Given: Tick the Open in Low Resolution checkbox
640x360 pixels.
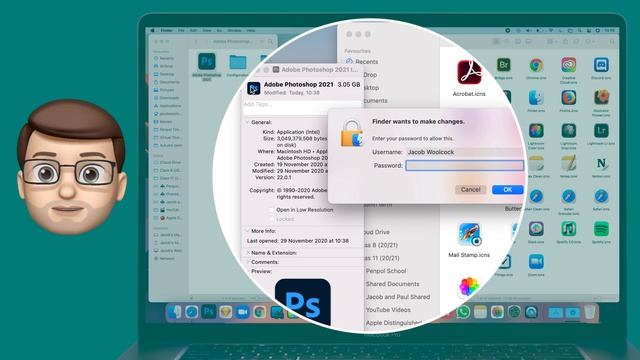Looking at the screenshot, I should pos(271,210).
